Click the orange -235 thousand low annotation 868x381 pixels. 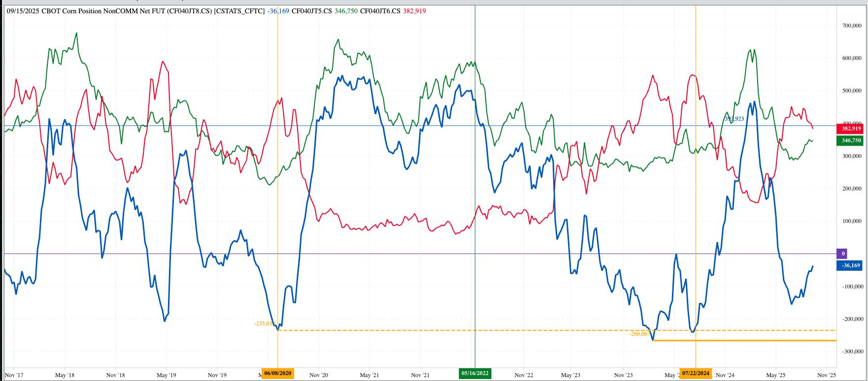pos(265,323)
